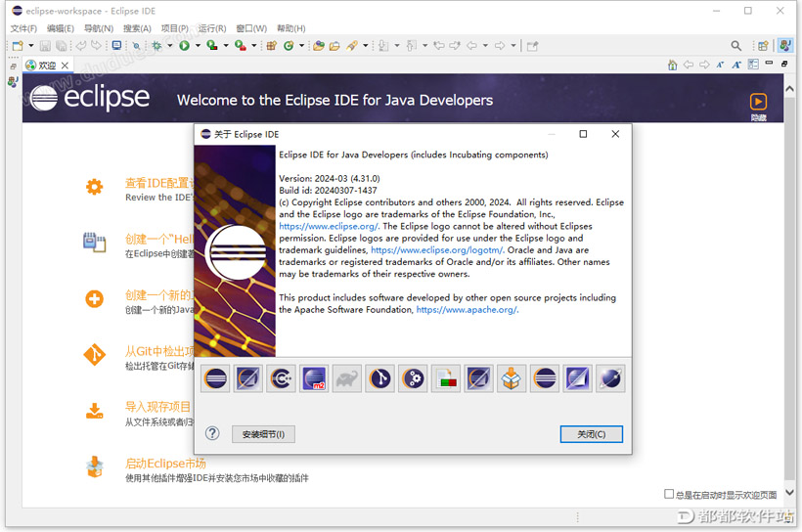Click the External Tools run icon
The height and width of the screenshot is (532, 802).
tap(240, 46)
